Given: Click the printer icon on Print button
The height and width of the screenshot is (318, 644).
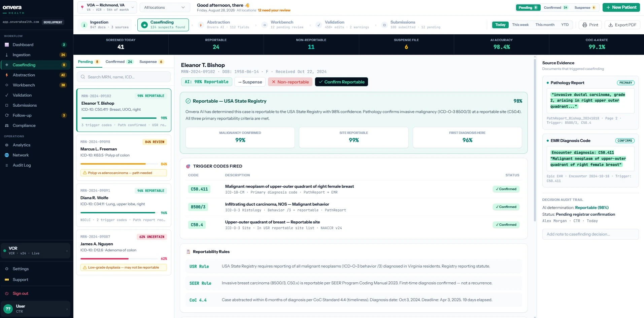Looking at the screenshot, I should click(x=585, y=25).
